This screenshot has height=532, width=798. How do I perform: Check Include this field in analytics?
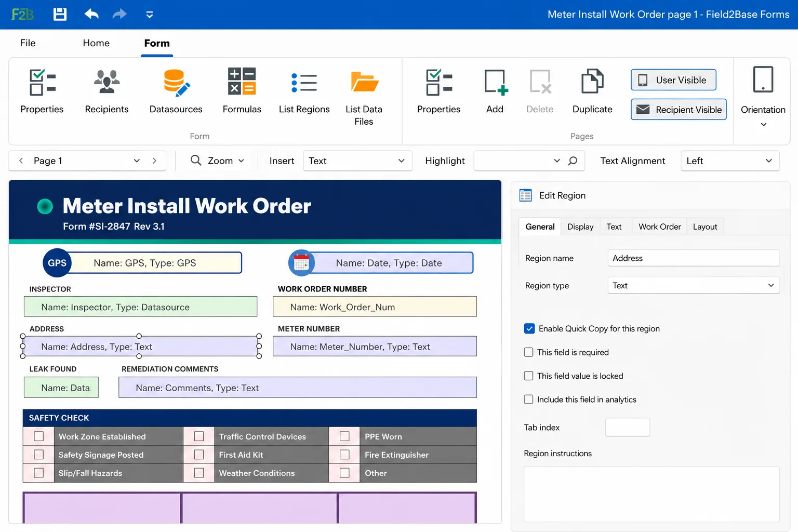(x=529, y=400)
